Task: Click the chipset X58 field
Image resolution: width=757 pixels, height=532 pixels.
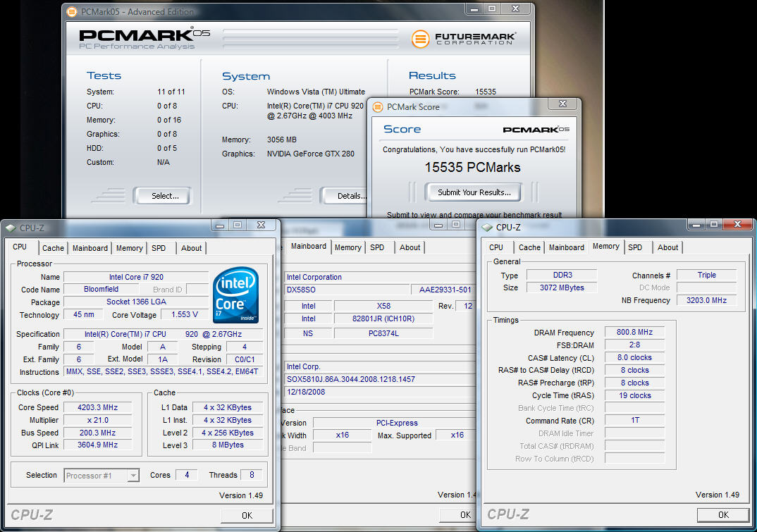Action: [383, 306]
